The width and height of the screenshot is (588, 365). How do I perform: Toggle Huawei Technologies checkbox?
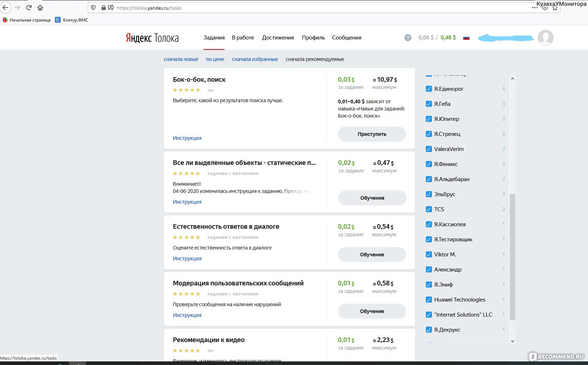click(x=429, y=299)
